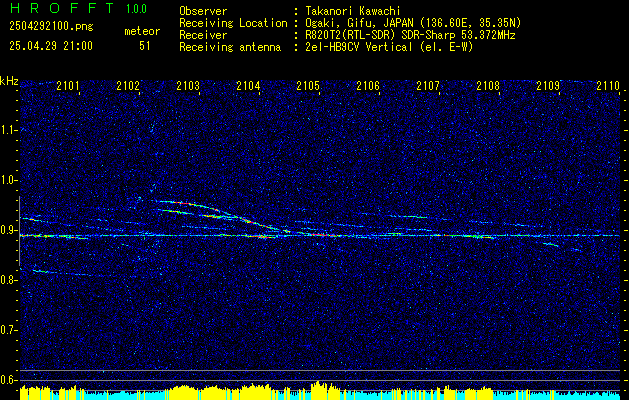Click frequency axis label 0.8
The height and width of the screenshot is (400, 629).
click(9, 280)
